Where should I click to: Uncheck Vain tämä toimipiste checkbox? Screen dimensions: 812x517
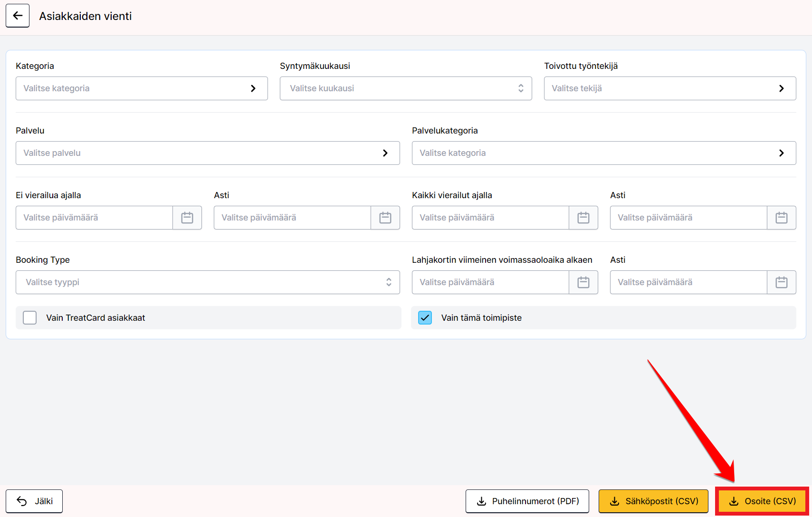pyautogui.click(x=425, y=317)
